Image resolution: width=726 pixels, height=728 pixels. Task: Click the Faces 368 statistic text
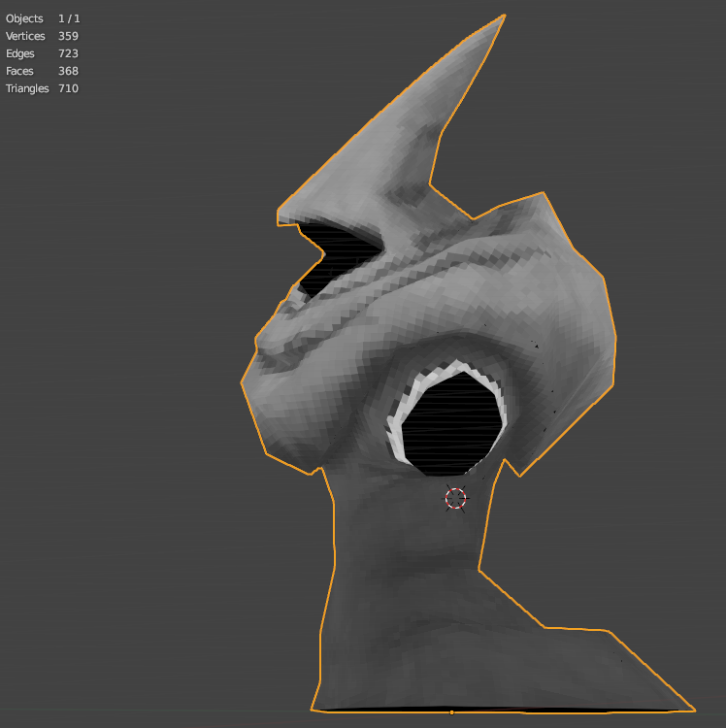click(42, 71)
